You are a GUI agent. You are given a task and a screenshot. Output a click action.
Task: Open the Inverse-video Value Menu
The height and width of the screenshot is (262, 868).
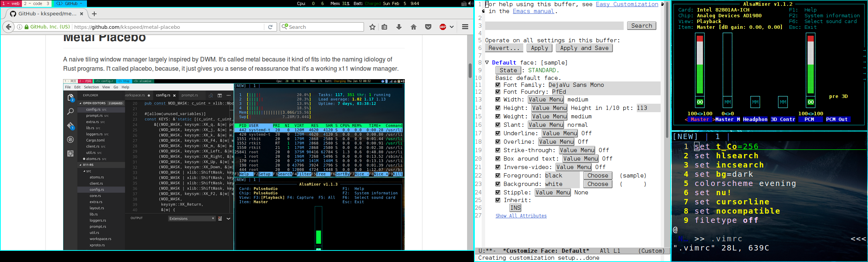pyautogui.click(x=573, y=167)
